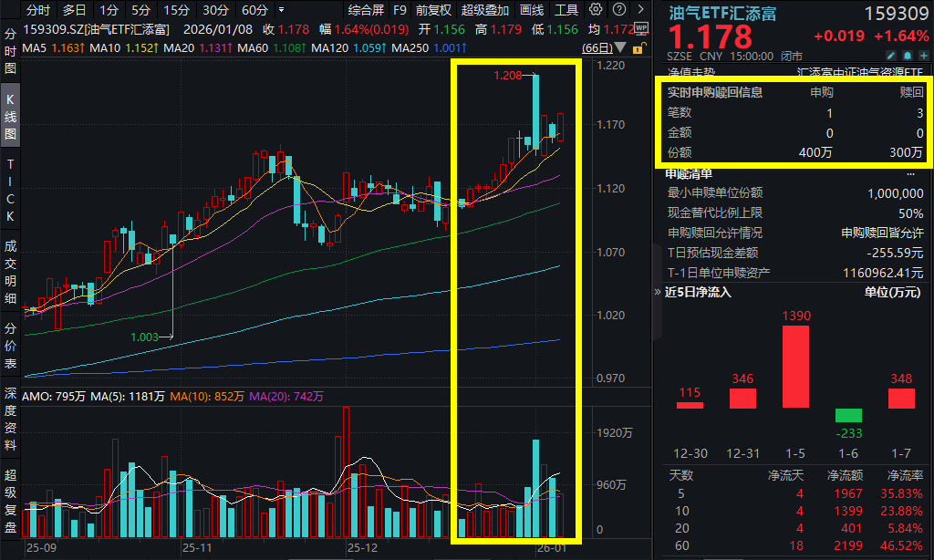Switch to 多日 period tab
Screen dimensions: 934x560
pyautogui.click(x=75, y=10)
